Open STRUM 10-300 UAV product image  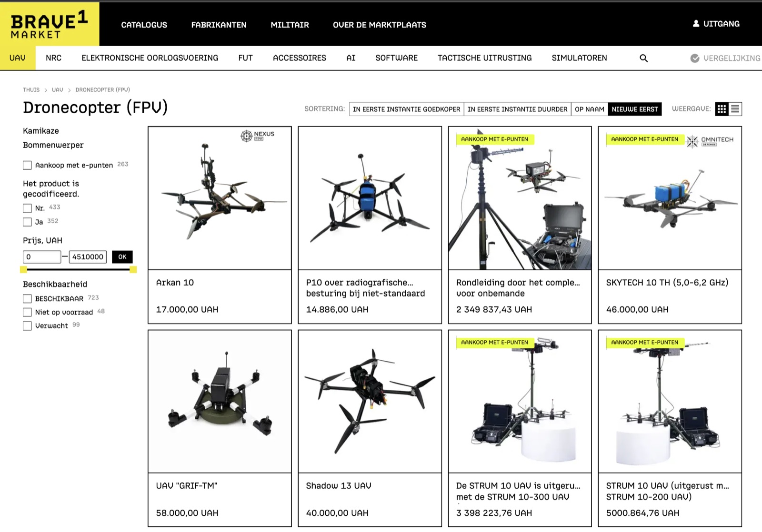pyautogui.click(x=520, y=401)
